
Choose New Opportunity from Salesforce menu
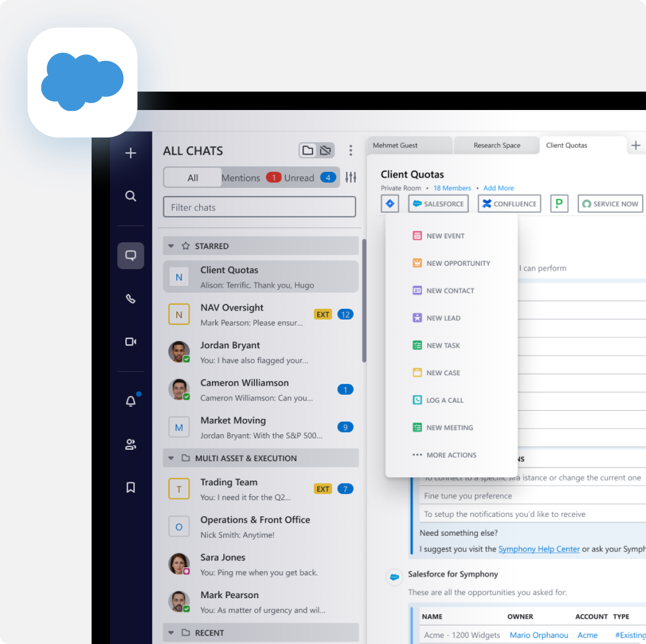458,264
